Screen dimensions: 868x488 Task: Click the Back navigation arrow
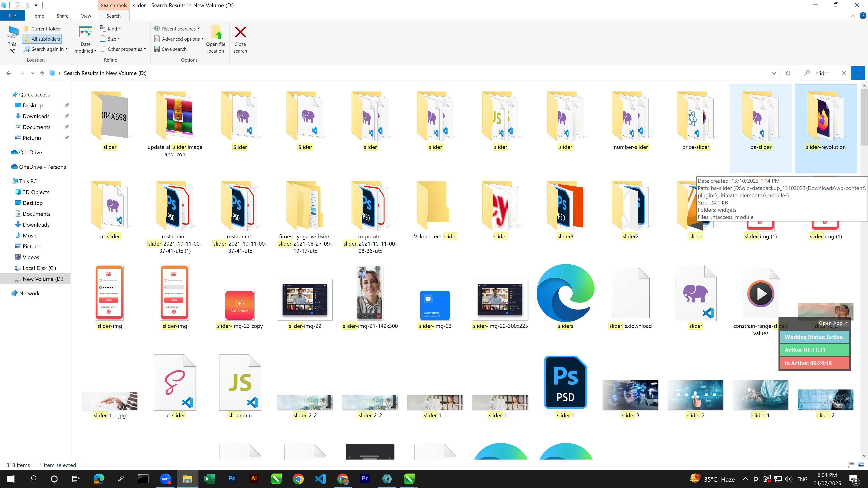pyautogui.click(x=9, y=73)
